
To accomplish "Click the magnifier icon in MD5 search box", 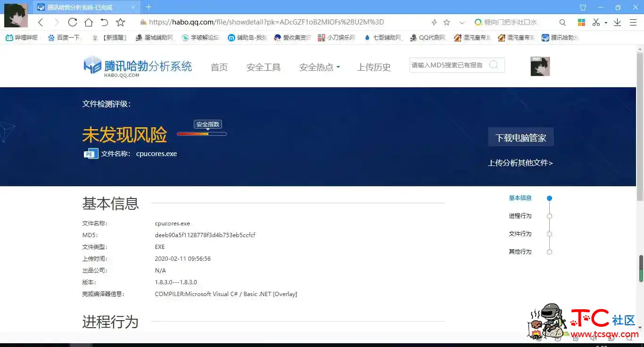I will tap(494, 65).
